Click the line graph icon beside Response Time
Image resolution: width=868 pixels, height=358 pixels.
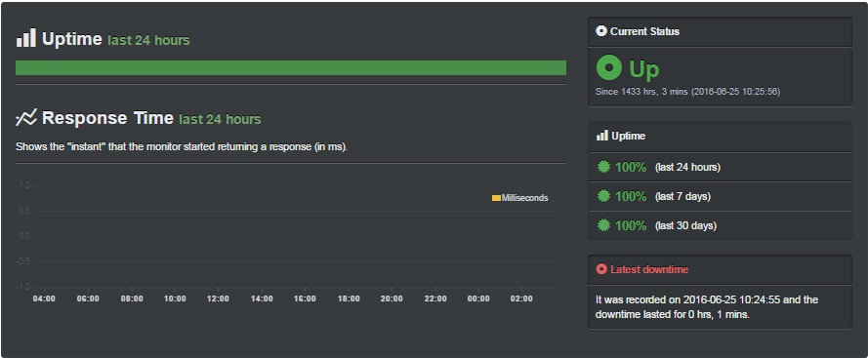[26, 117]
